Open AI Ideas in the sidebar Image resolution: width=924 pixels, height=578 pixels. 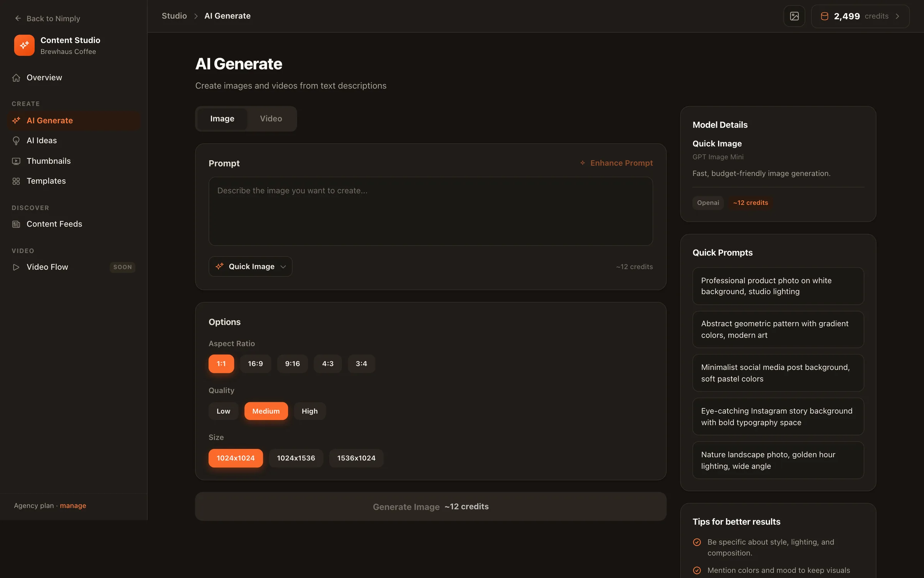coord(74,141)
